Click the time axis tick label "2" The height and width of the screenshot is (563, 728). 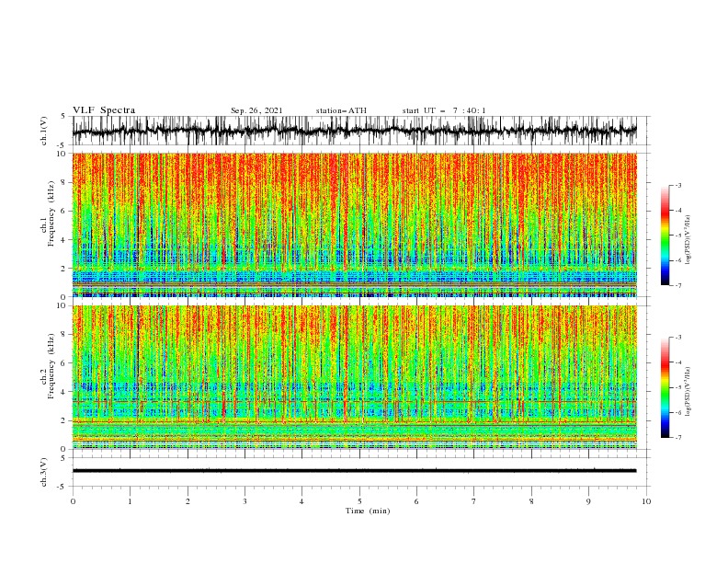coord(188,501)
